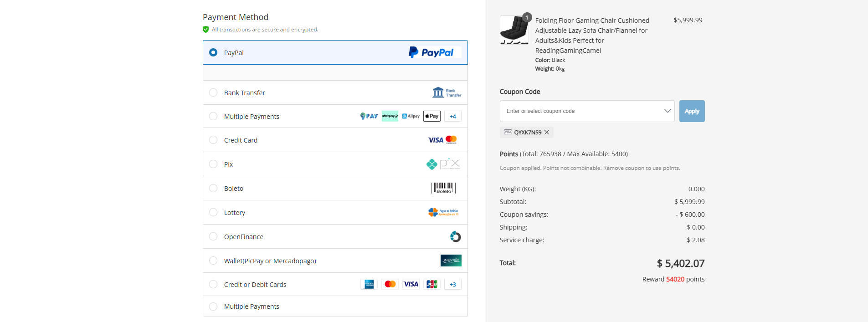Show the +3 additional card types
Viewport: 868px width, 322px height.
pyautogui.click(x=452, y=284)
